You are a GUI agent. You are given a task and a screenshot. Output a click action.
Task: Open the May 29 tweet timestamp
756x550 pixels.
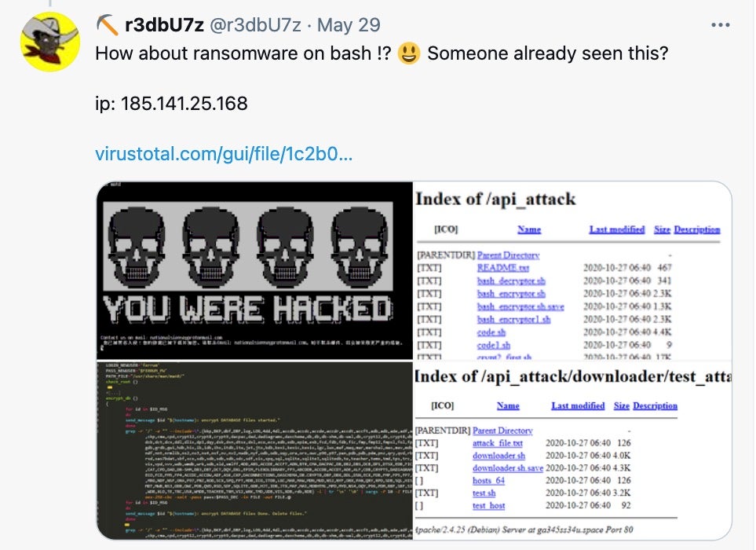[x=349, y=25]
